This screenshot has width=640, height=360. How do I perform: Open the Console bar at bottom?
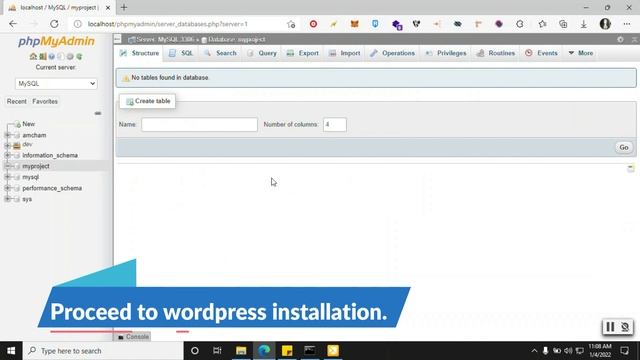click(x=133, y=337)
